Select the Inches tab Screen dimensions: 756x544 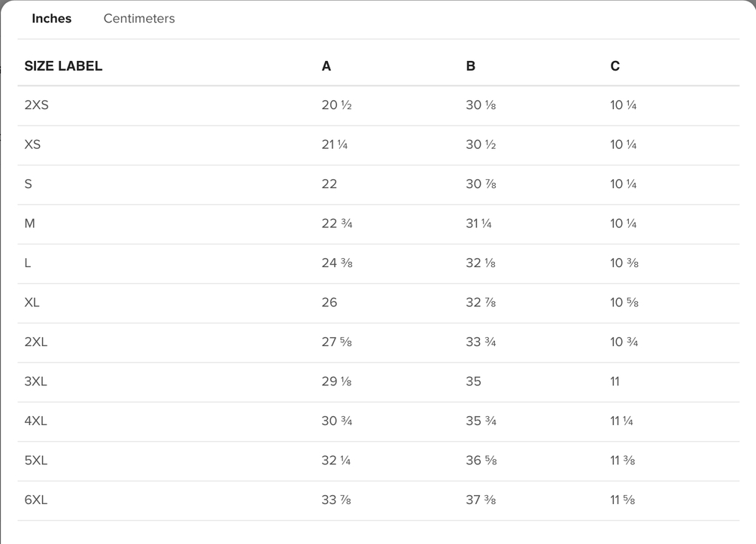(51, 19)
